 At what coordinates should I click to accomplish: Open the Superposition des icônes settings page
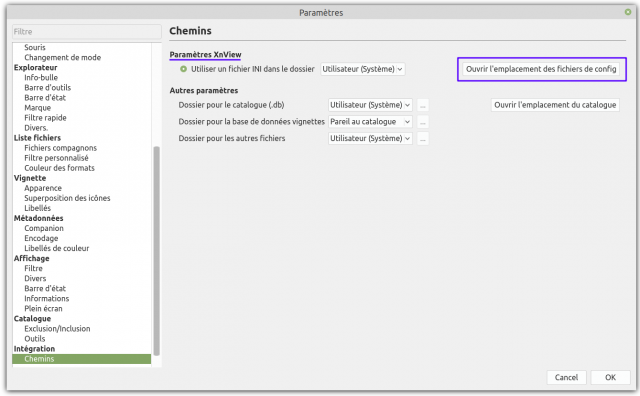tap(67, 198)
